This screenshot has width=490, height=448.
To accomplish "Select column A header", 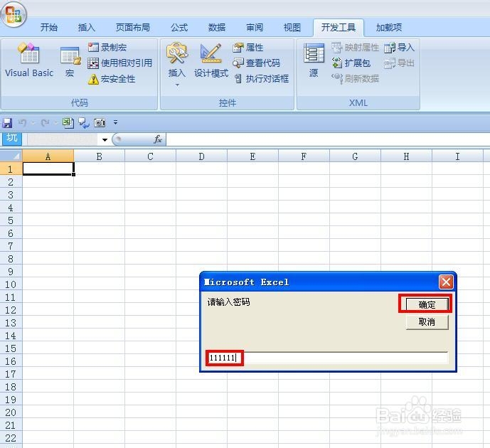I will (48, 156).
